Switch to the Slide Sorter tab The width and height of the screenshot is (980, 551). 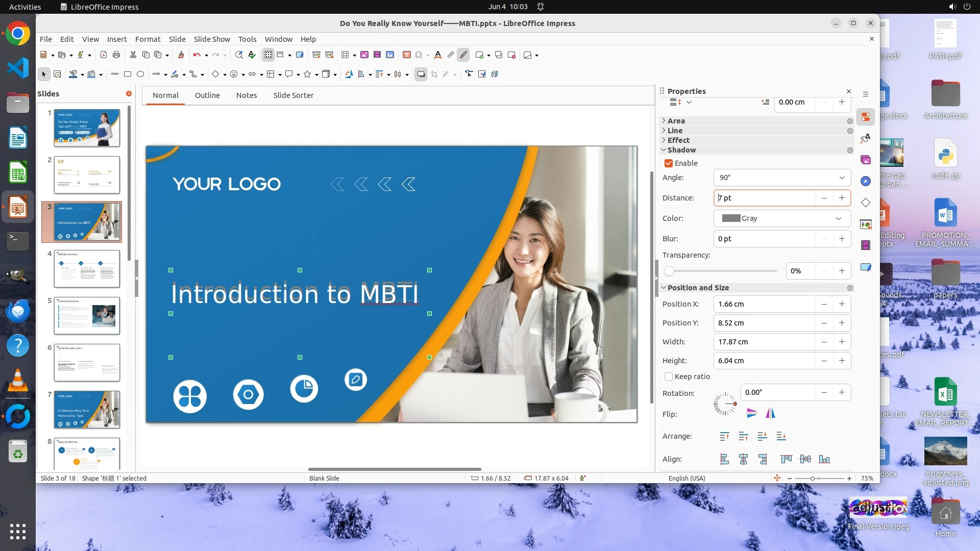(293, 95)
